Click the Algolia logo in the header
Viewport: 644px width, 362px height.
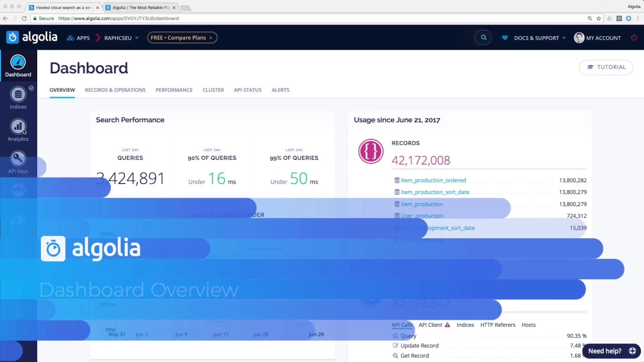pos(32,38)
